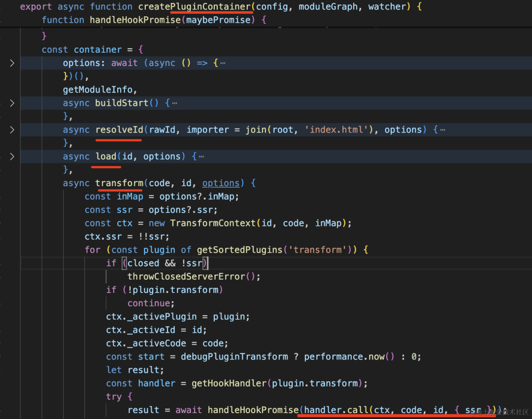Click handler.call in the await line
The height and width of the screenshot is (419, 532).
(336, 410)
